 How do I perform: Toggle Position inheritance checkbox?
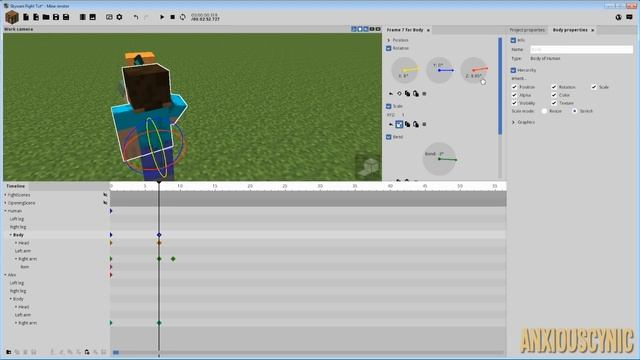[514, 87]
